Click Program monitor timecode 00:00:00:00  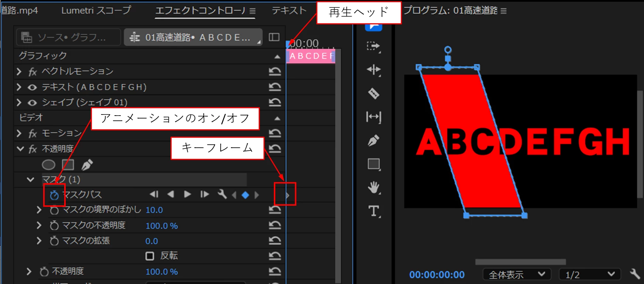[437, 275]
